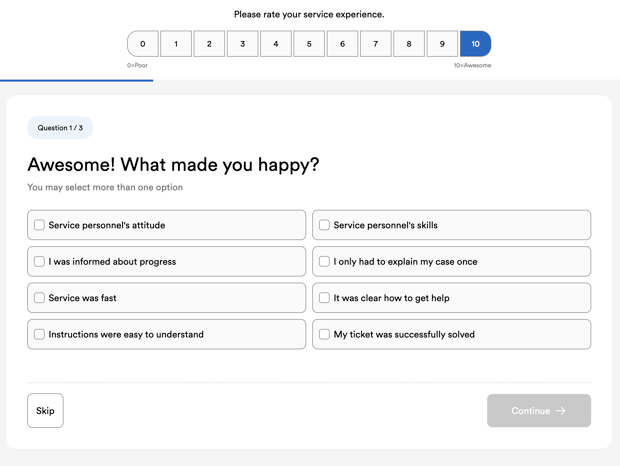Check Instructions were easy to understand
Image resolution: width=620 pixels, height=466 pixels.
click(x=40, y=334)
